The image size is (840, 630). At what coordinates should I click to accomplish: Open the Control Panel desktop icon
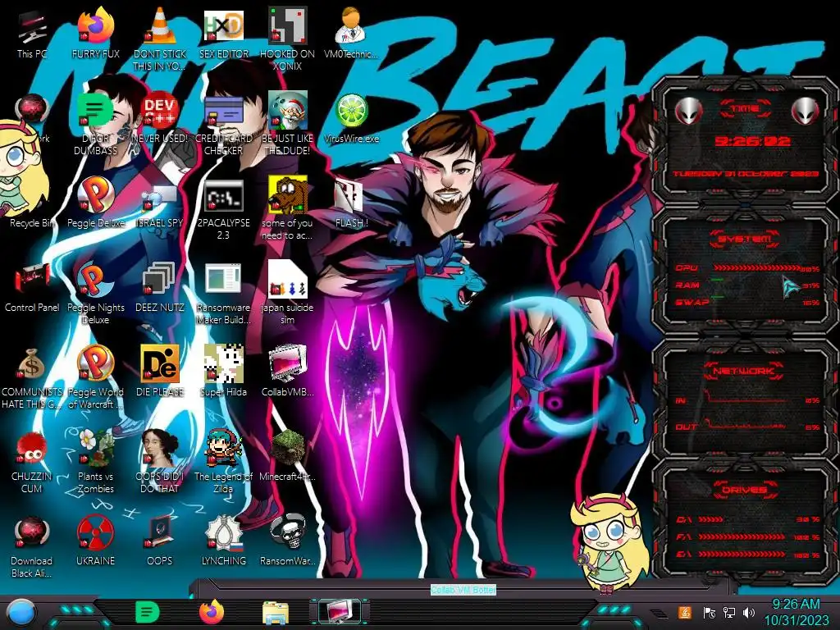(32, 287)
